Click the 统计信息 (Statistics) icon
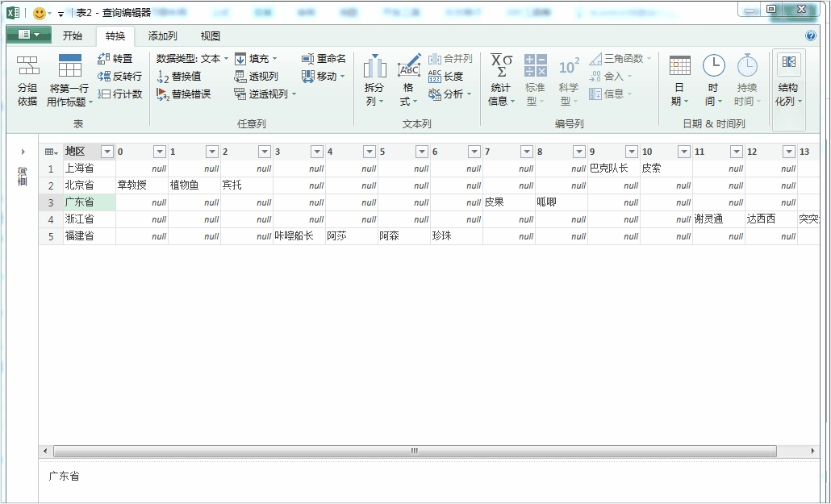 [501, 65]
